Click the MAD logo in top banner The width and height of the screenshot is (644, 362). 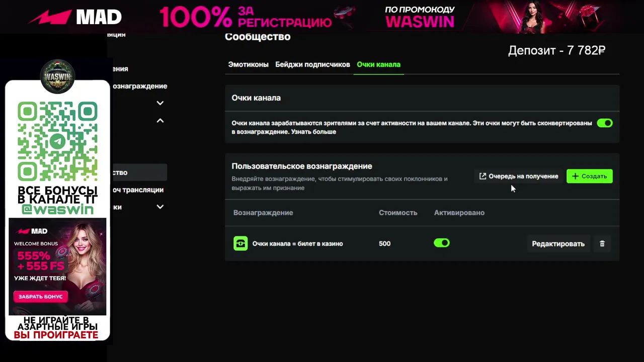coord(75,18)
